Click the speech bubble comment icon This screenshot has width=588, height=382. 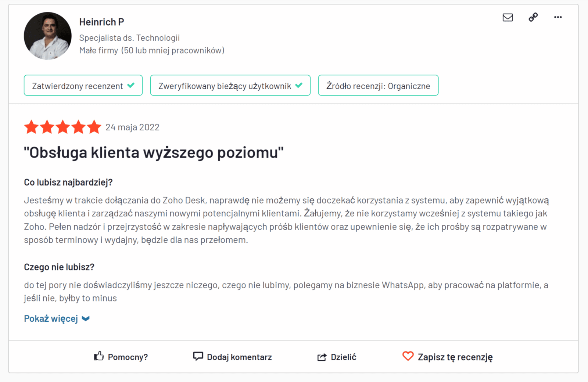(198, 356)
